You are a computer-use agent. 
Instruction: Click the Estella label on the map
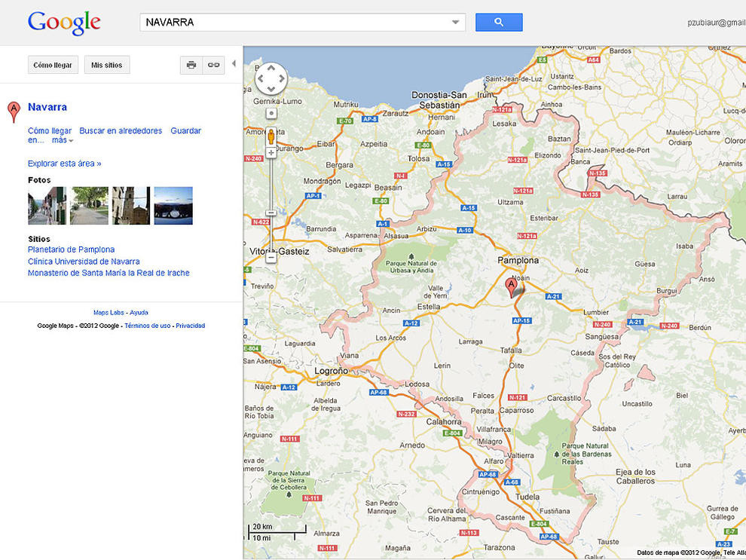click(429, 307)
